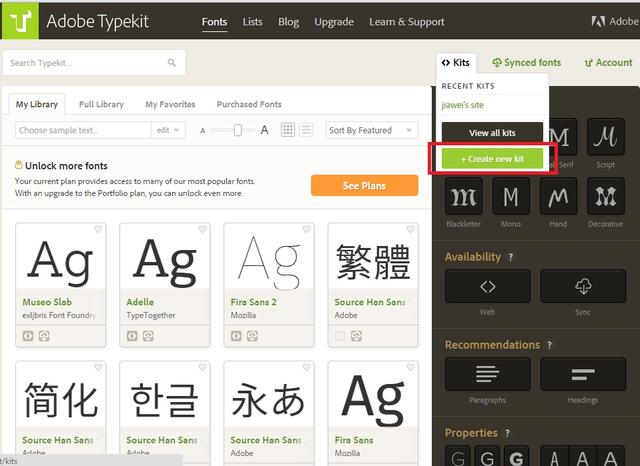Open Museo Slab font name link
This screenshot has height=466, width=640.
(47, 302)
